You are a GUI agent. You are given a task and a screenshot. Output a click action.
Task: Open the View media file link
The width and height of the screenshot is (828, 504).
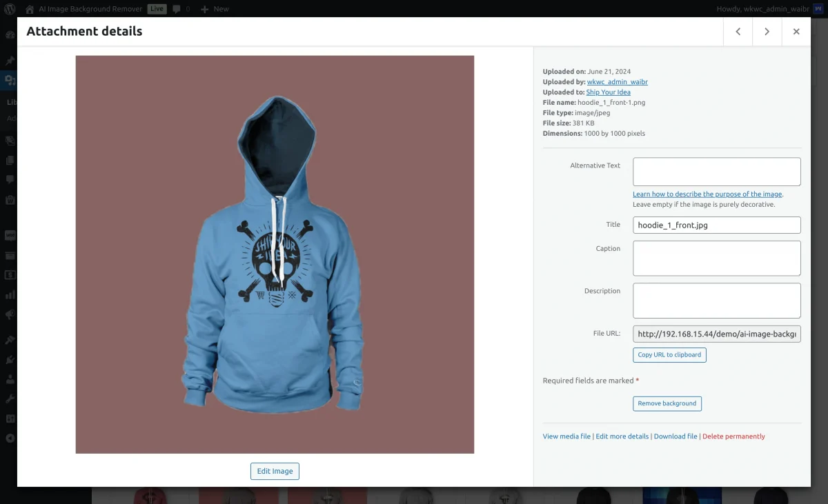pos(566,436)
